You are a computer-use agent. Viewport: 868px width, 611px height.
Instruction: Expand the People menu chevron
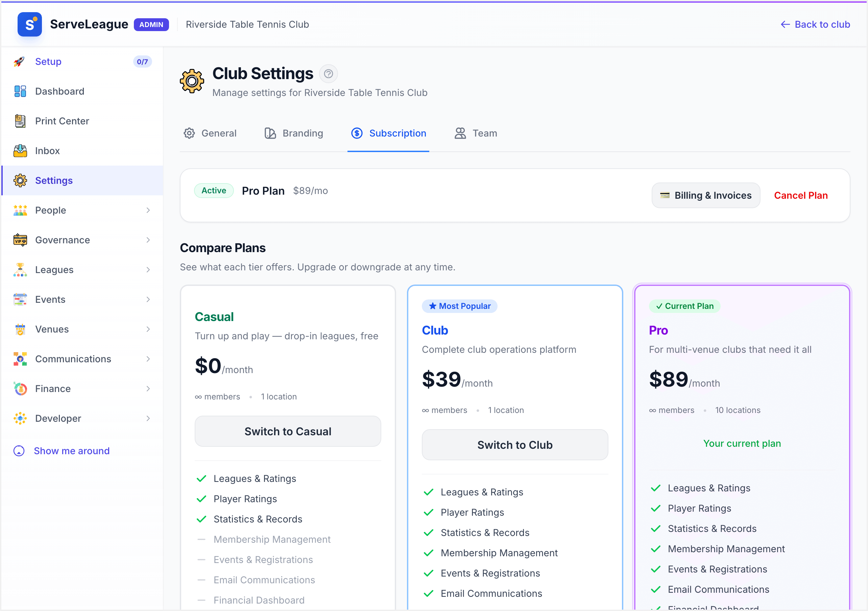[148, 210]
